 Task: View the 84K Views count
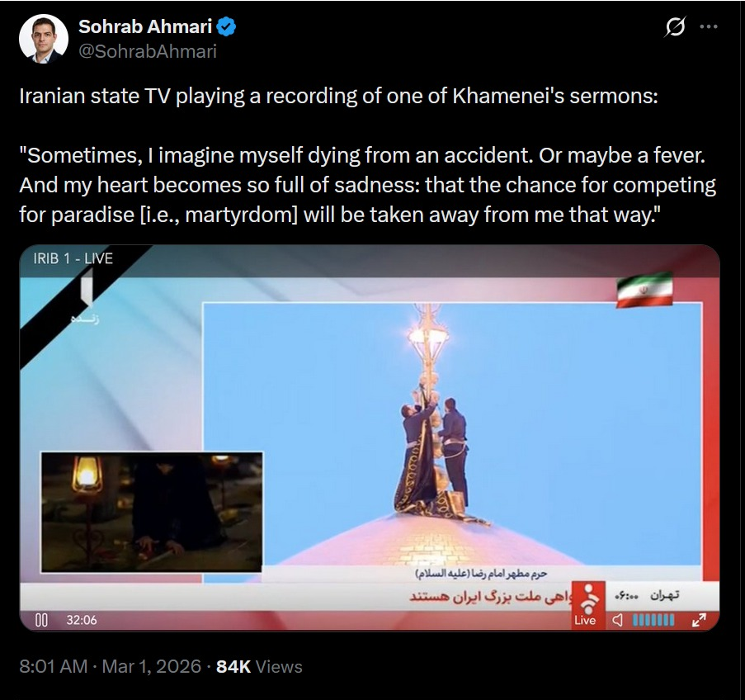tap(259, 666)
